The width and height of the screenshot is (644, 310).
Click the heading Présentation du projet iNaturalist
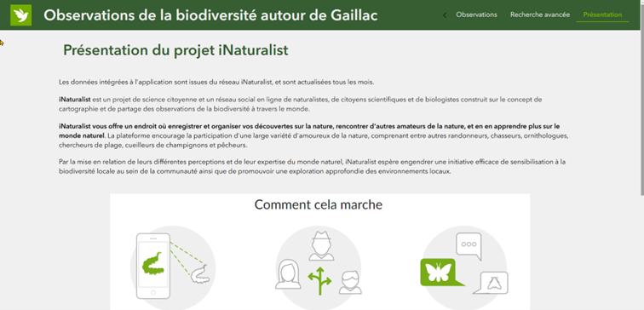[x=175, y=50]
